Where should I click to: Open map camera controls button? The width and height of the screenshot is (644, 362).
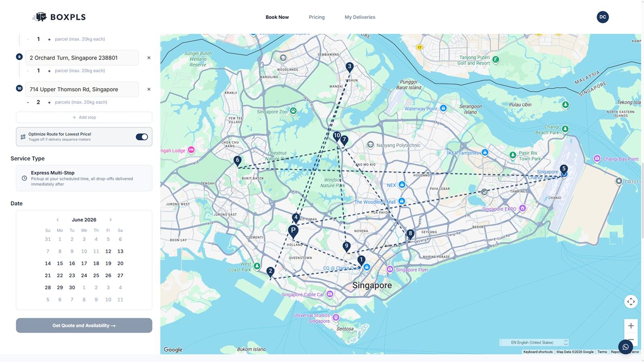[x=631, y=301]
